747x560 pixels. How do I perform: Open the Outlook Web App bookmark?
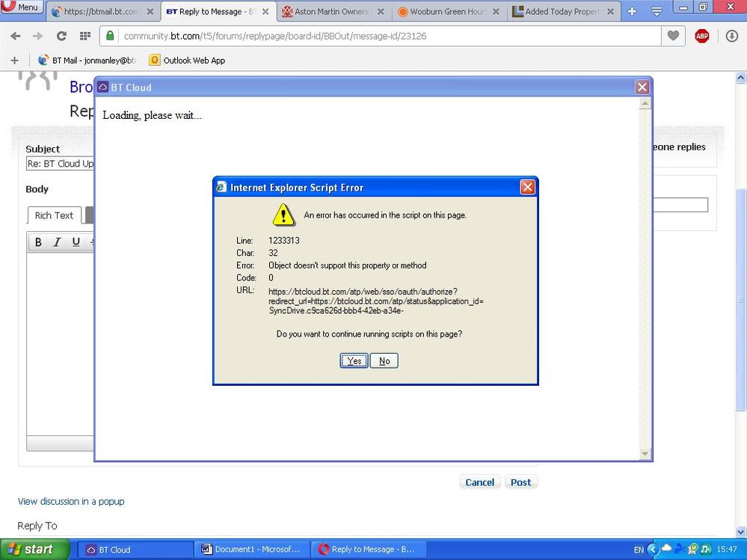coord(187,61)
